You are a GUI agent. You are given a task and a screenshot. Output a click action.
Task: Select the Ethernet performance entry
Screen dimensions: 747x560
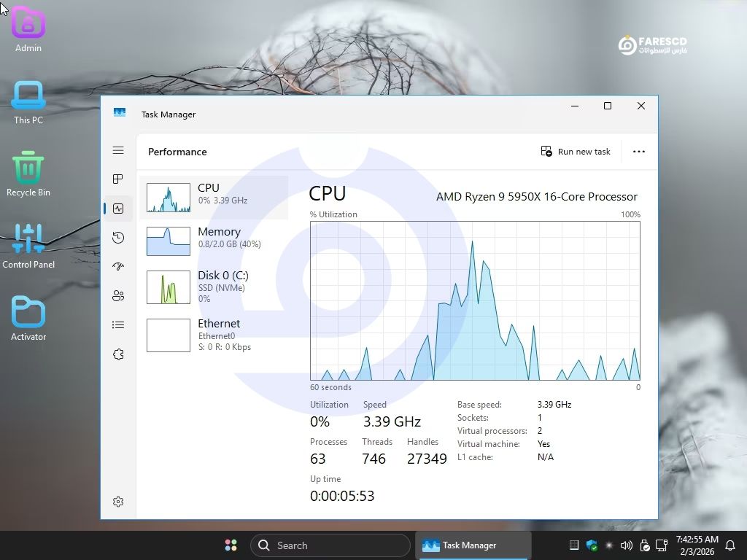[214, 335]
